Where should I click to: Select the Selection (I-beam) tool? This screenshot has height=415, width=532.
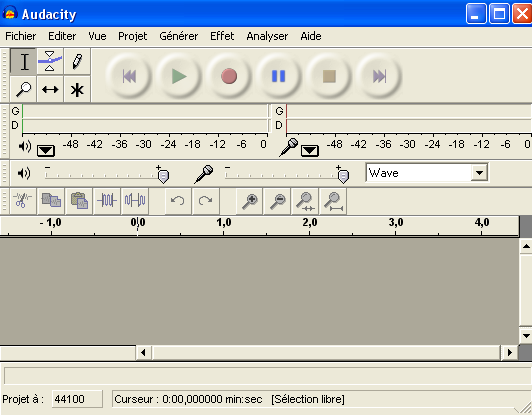(x=23, y=61)
